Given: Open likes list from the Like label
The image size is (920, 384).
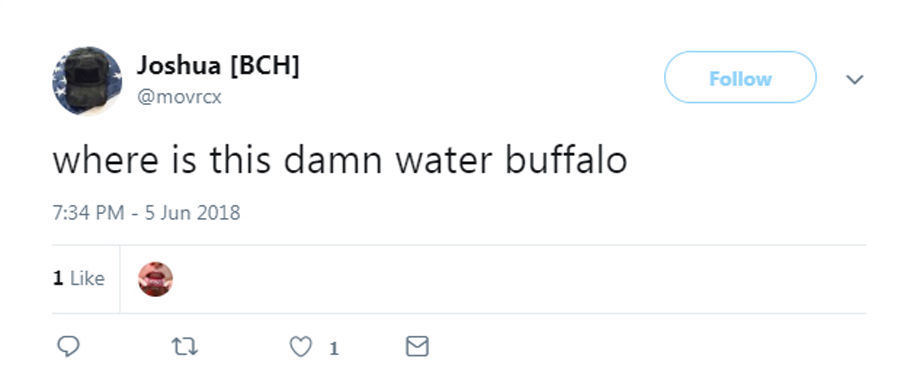Looking at the screenshot, I should tap(87, 278).
